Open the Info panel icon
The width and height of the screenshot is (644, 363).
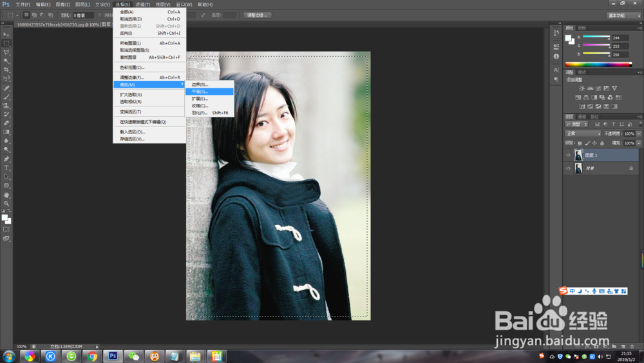(x=556, y=56)
